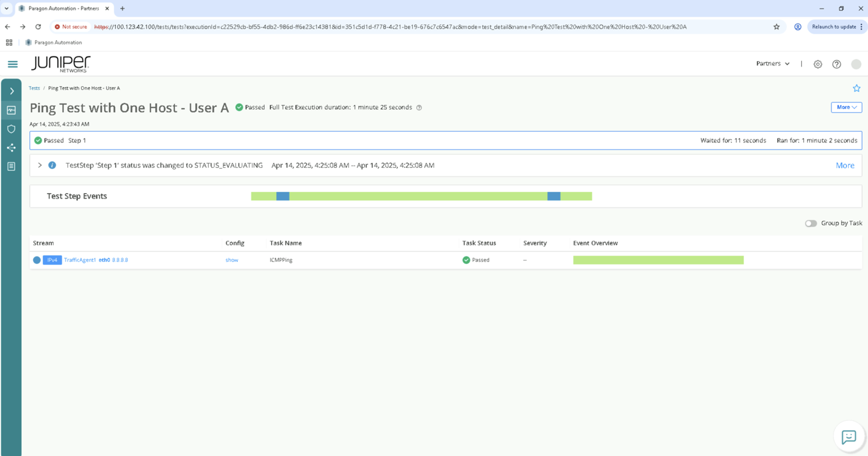Viewport: 868px width, 456px height.
Task: Open the share nodes sidebar icon
Action: (11, 148)
